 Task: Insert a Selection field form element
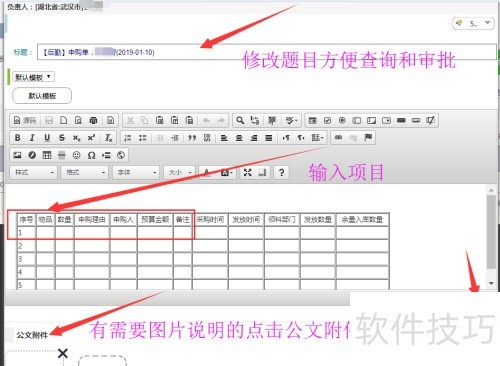[x=386, y=120]
